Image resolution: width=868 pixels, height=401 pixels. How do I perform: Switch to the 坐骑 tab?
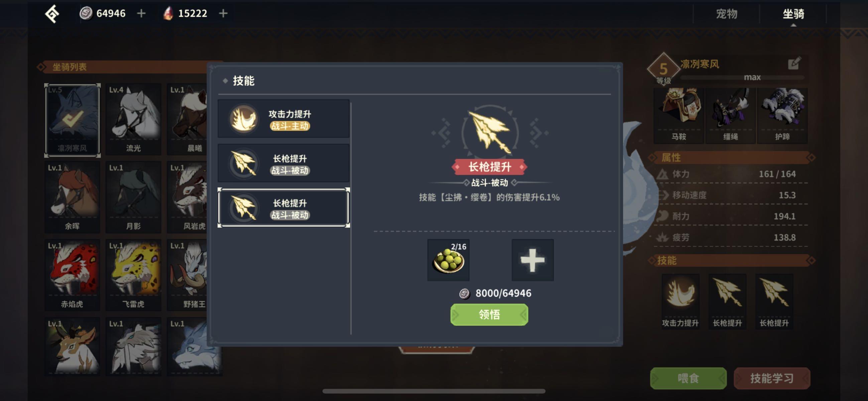tap(793, 14)
